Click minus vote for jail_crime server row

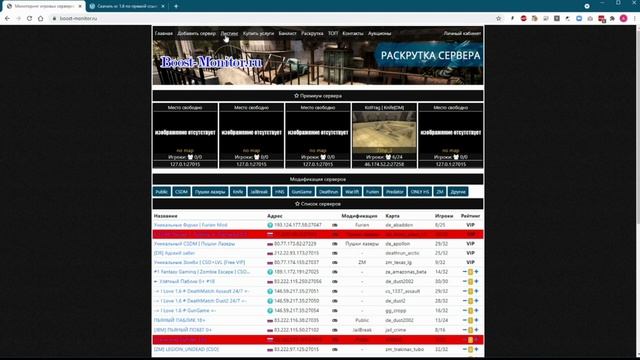pyautogui.click(x=464, y=330)
